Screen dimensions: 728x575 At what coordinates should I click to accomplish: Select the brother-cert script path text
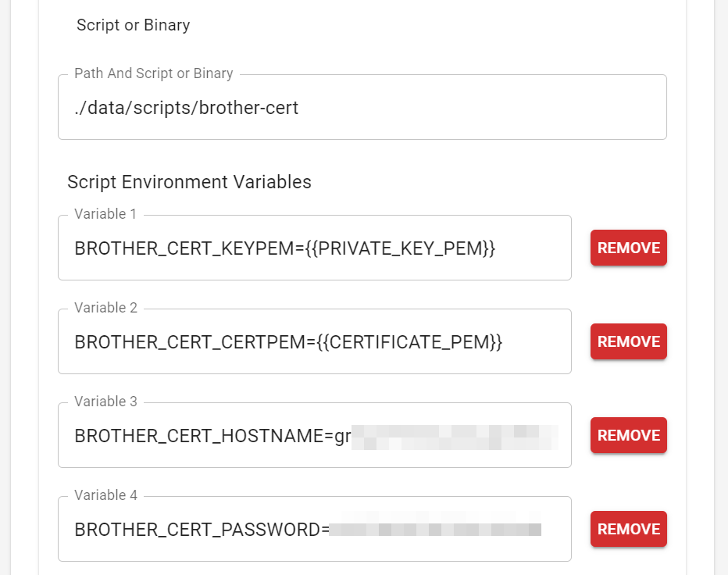(185, 108)
